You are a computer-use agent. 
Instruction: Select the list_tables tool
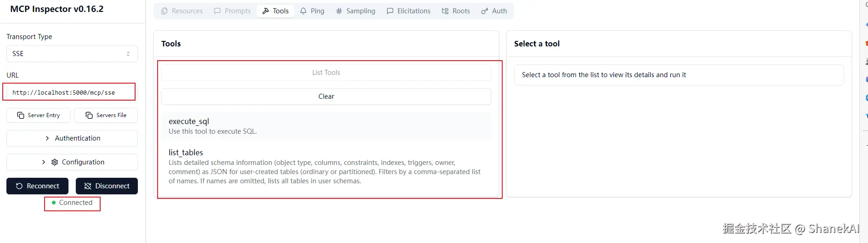(326, 166)
